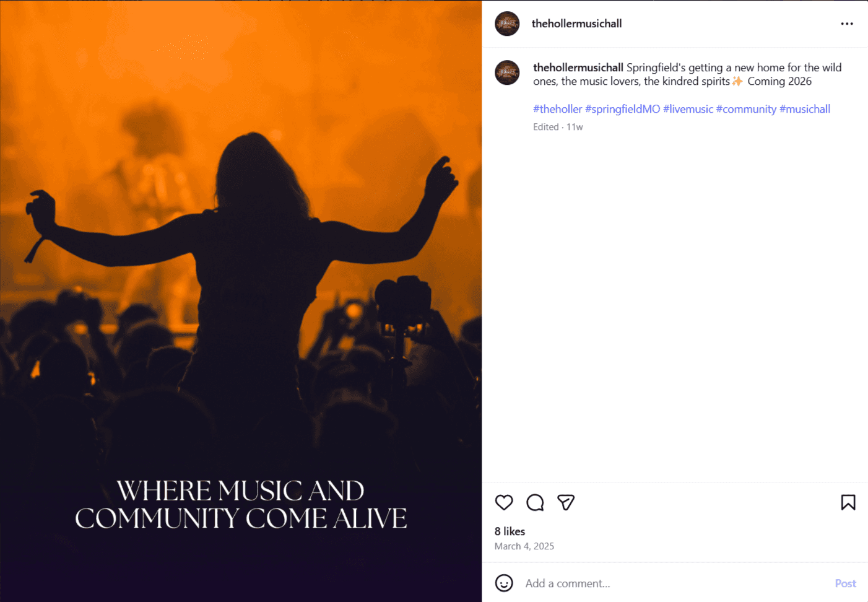The image size is (868, 602).
Task: Save the post using the bookmark icon
Action: 848,502
